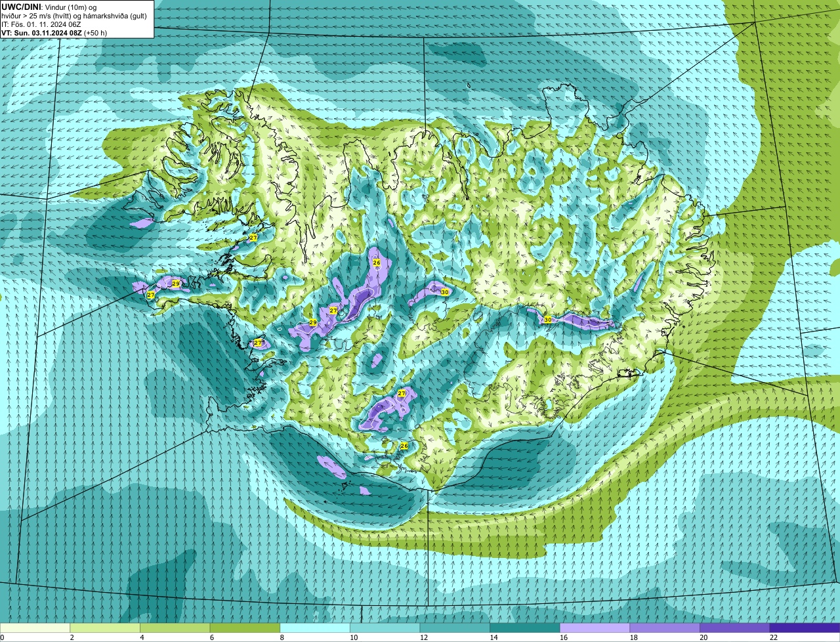Click the legend scale value 14
Screen dimensions: 840x642
[x=493, y=637]
